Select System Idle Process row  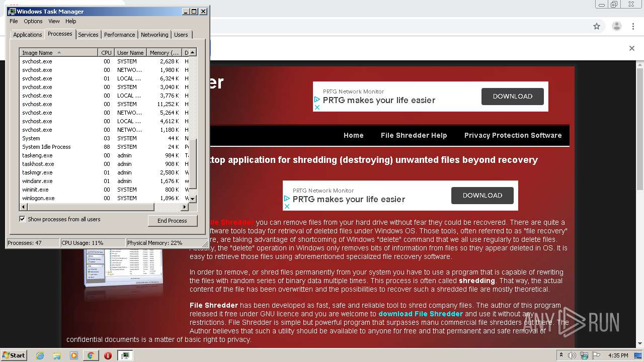(x=104, y=147)
